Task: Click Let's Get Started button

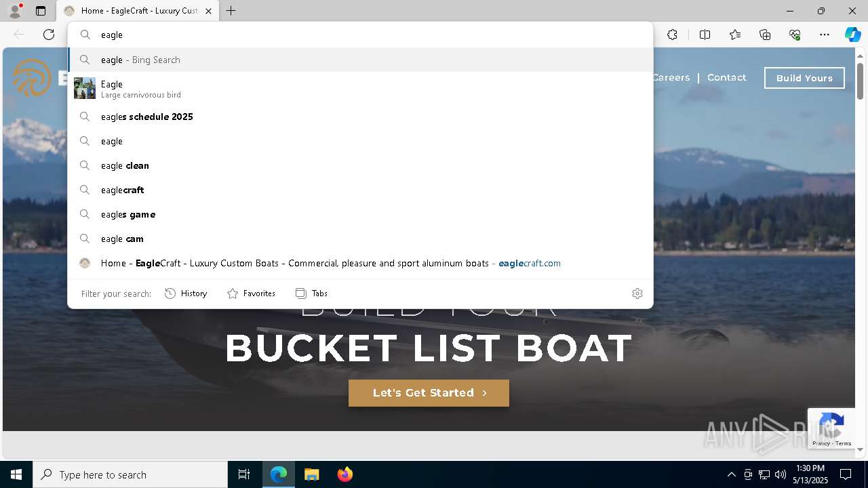Action: tap(429, 393)
